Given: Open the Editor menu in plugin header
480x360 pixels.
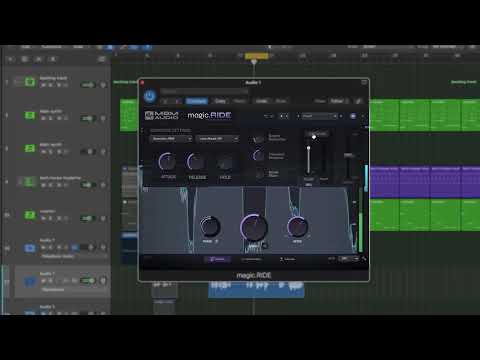Looking at the screenshot, I should tap(338, 101).
